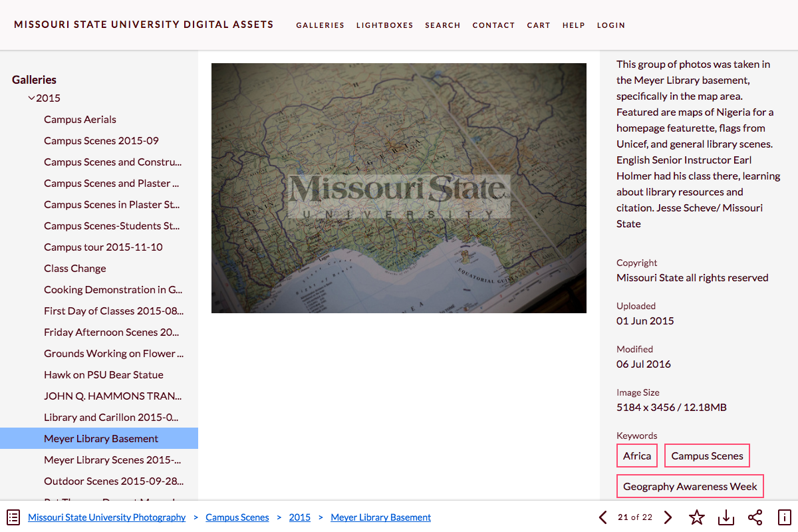
Task: Click 'Missouri State all rights reserved' text
Action: tap(692, 278)
